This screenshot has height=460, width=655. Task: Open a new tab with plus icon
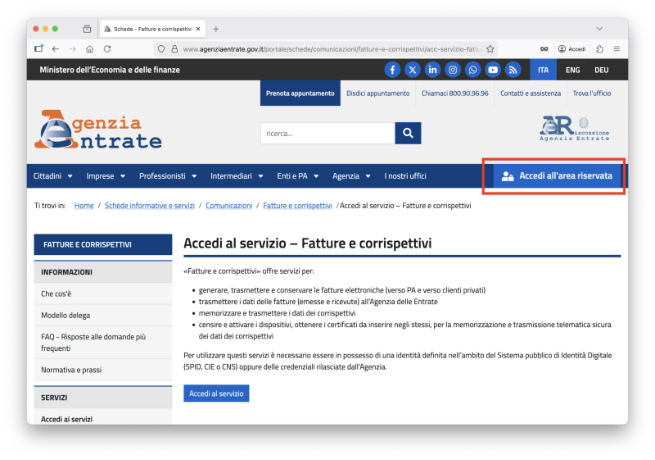(x=216, y=29)
